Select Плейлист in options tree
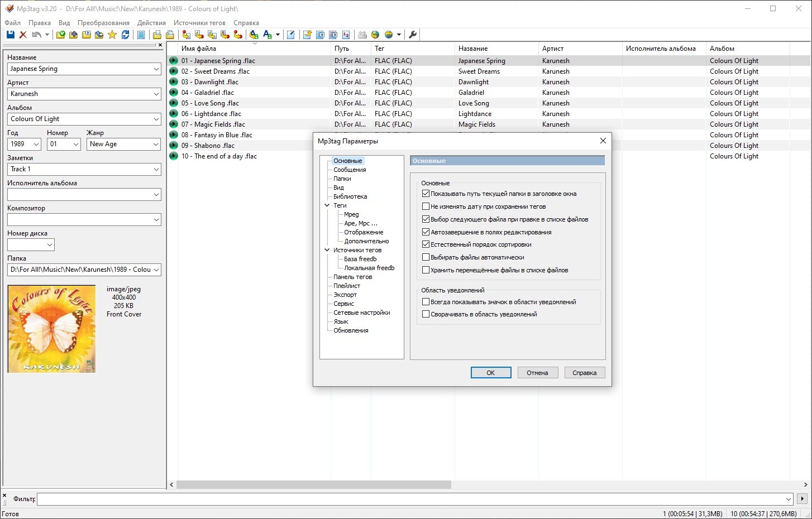The width and height of the screenshot is (812, 519). click(347, 286)
